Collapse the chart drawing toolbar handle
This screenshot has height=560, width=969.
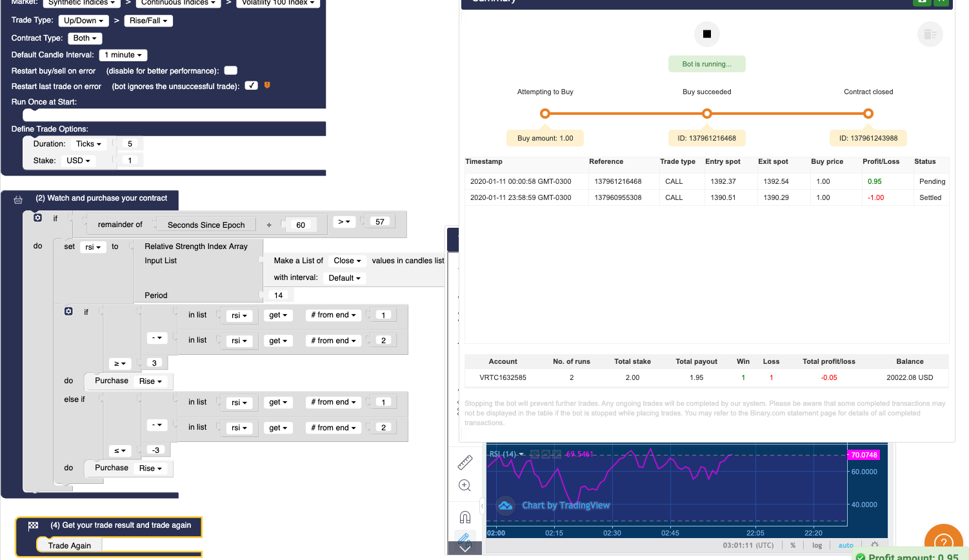[482, 506]
